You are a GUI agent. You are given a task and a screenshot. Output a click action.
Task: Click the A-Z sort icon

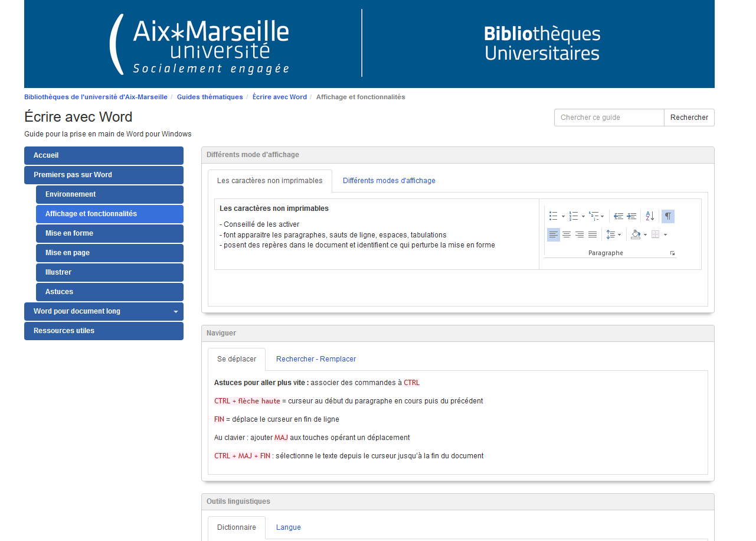click(x=650, y=216)
